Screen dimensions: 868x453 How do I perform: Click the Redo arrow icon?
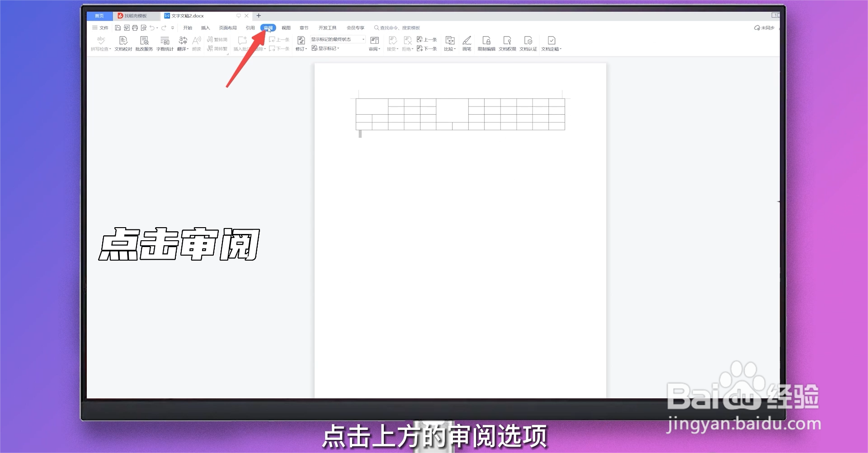[164, 28]
